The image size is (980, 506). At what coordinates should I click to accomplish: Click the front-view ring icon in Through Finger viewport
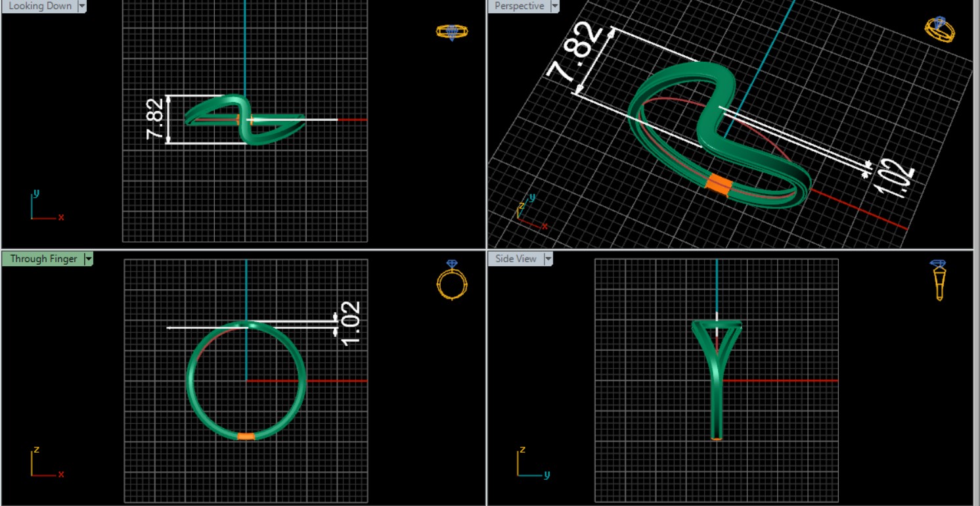tap(452, 281)
